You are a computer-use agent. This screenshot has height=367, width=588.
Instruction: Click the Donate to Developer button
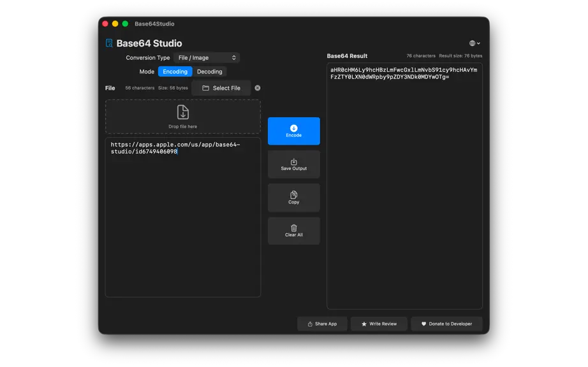(446, 324)
